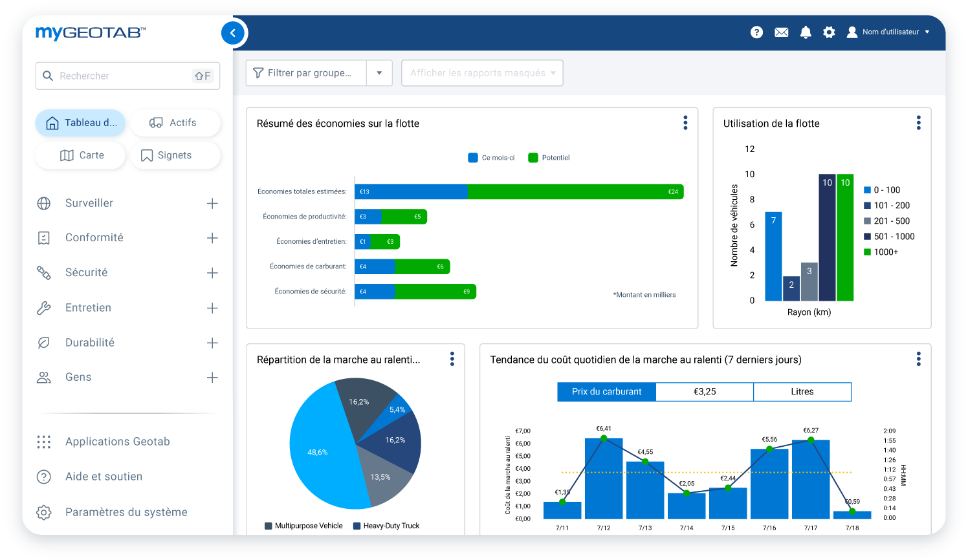Select 'Tableau de bord' in the sidebar
This screenshot has width=968, height=560.
click(x=80, y=122)
